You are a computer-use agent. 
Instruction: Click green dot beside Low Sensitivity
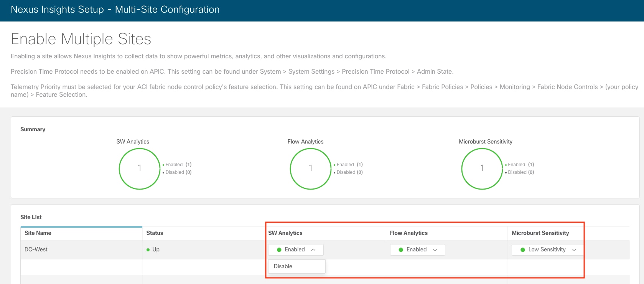(x=522, y=250)
